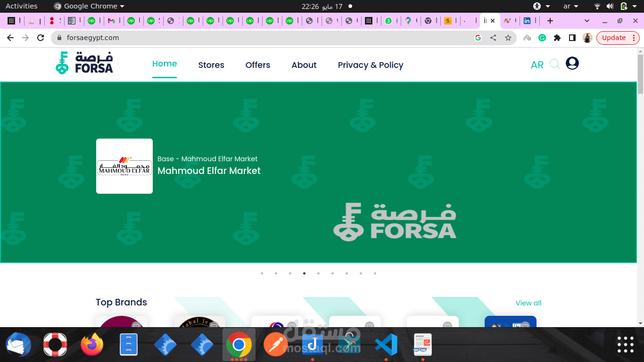
Task: Open Privacy & Policy page
Action: pos(371,65)
